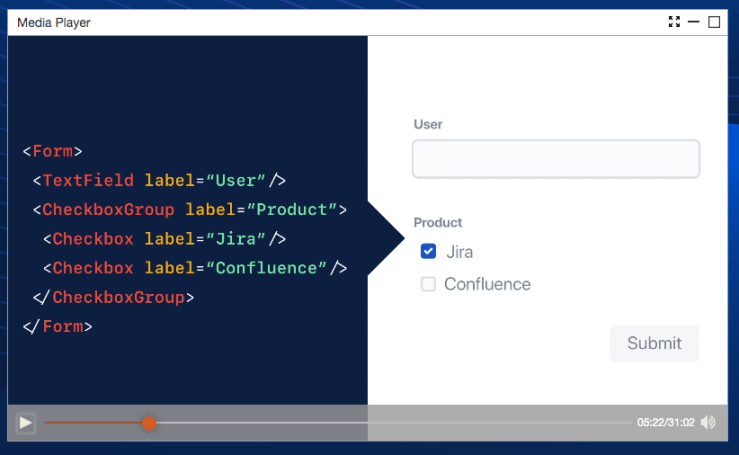Image resolution: width=739 pixels, height=455 pixels.
Task: Click the "Jira" checkbox label text
Action: tap(459, 252)
